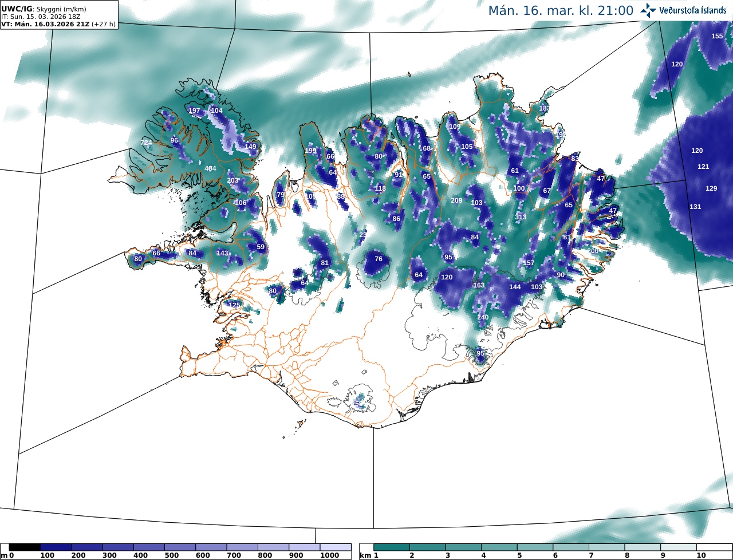Click the visibility value 203
Viewport: 733px width, 560px height.
tap(232, 180)
